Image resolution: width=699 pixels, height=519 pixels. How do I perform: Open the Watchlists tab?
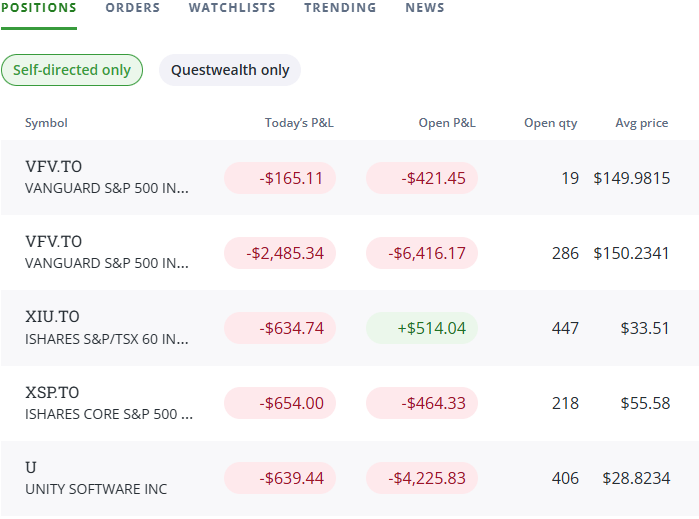tap(232, 8)
